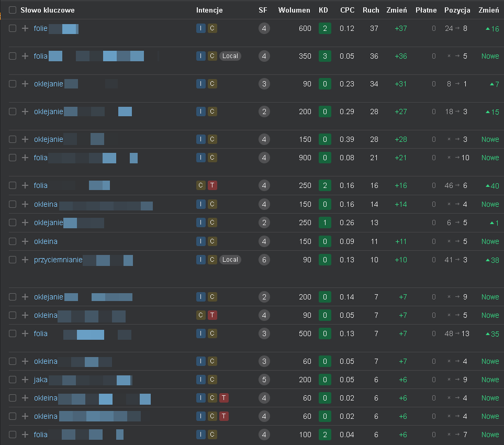Image resolution: width=504 pixels, height=445 pixels.
Task: Click the plus icon in the 'przyciemnianie' row
Action: [x=25, y=260]
